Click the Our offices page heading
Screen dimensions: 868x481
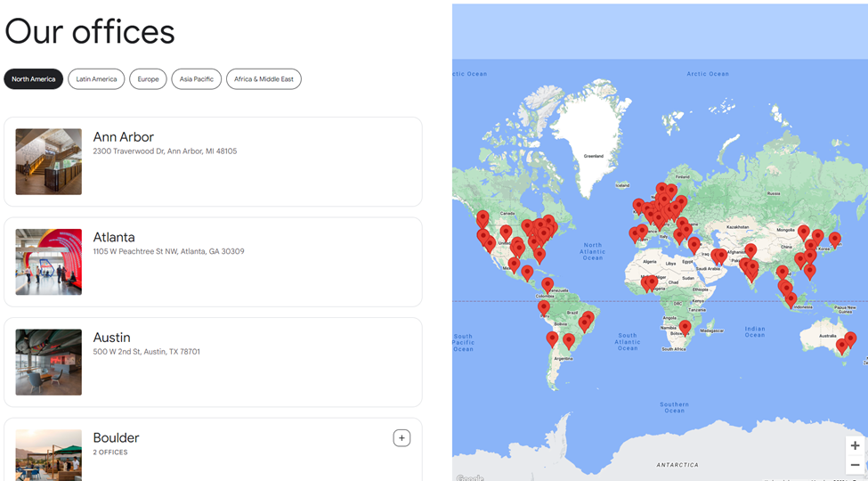click(x=90, y=31)
